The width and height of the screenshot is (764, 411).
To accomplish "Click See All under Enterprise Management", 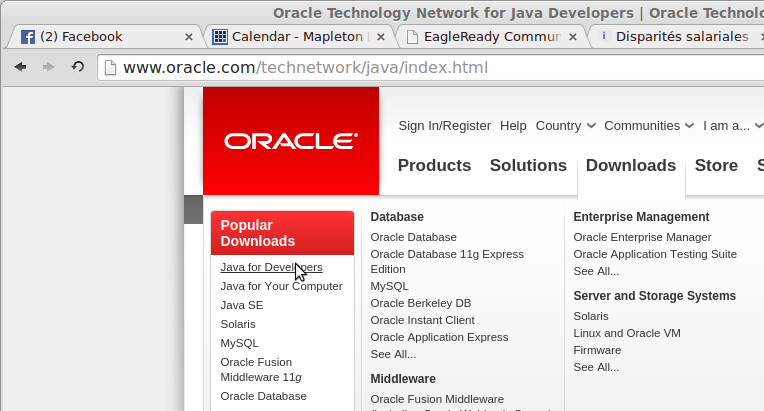I will (596, 271).
